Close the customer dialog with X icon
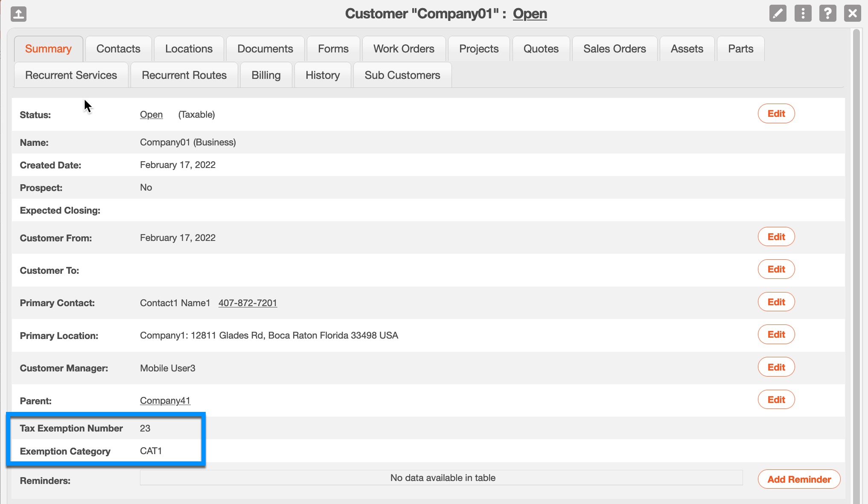This screenshot has height=504, width=868. point(852,14)
